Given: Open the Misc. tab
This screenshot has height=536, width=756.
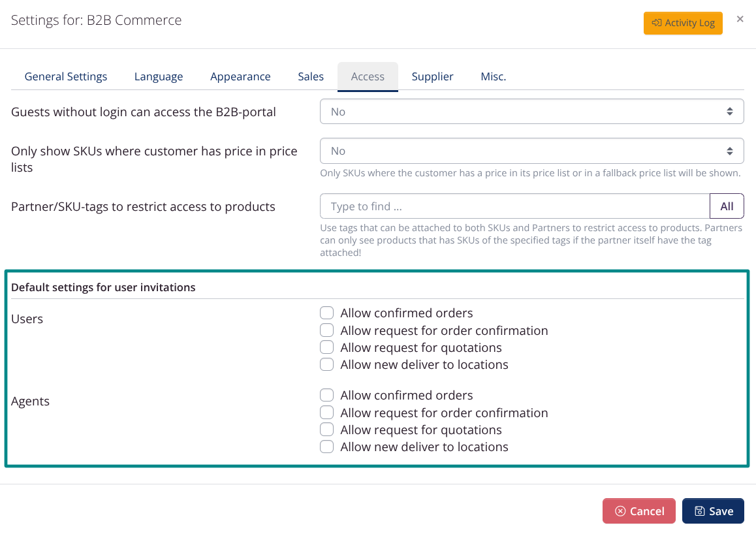Looking at the screenshot, I should click(493, 76).
